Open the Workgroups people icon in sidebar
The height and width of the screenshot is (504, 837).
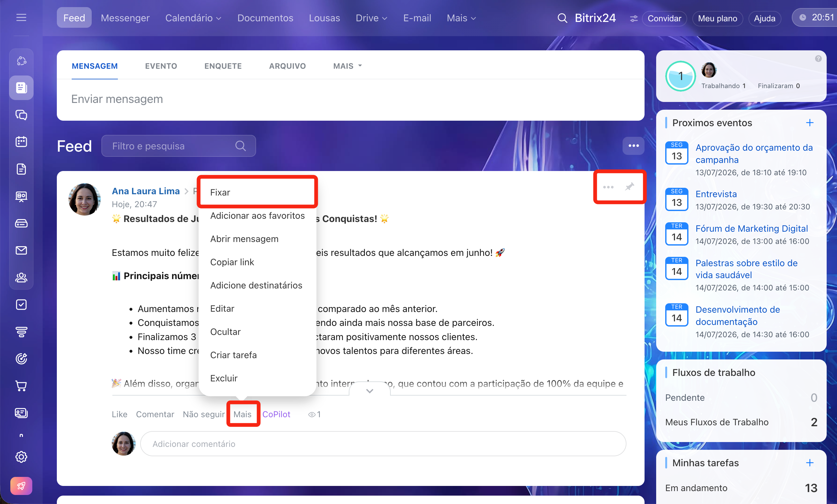pyautogui.click(x=21, y=277)
